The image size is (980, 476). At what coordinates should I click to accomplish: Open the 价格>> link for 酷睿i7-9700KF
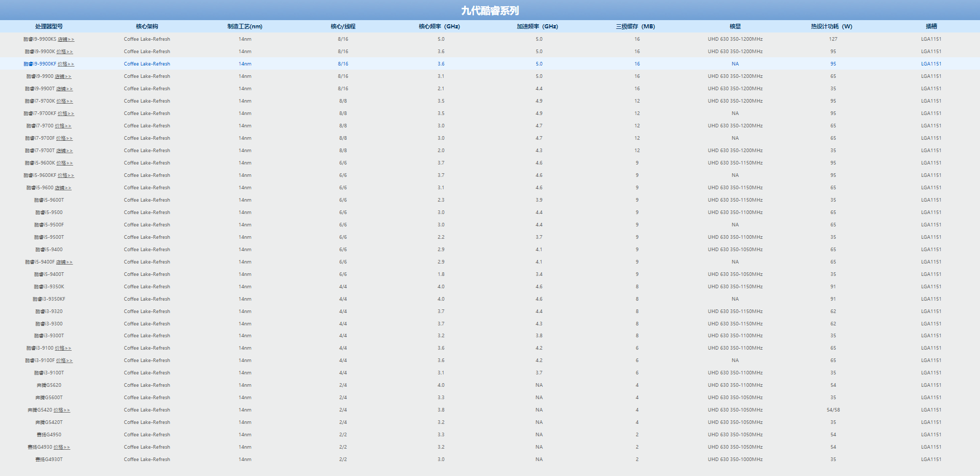[x=66, y=113]
